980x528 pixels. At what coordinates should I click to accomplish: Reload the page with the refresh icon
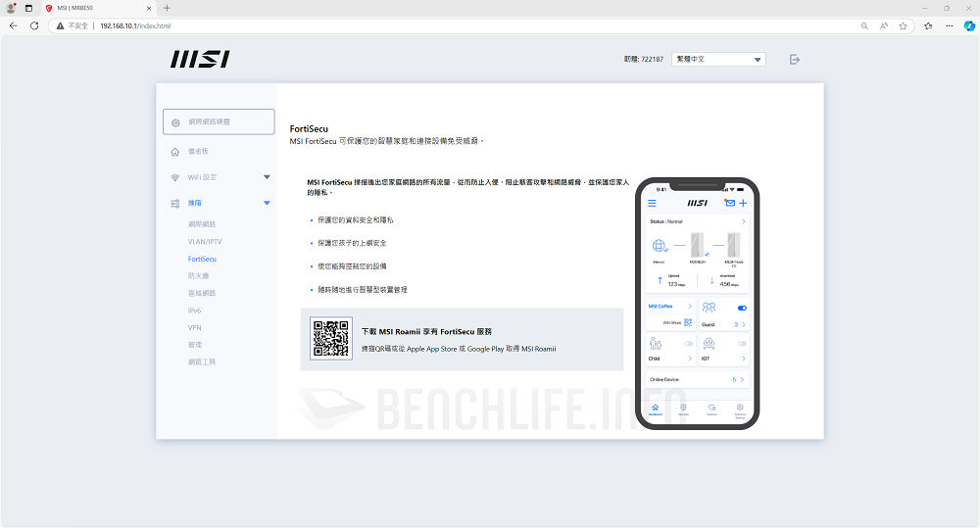click(x=34, y=25)
